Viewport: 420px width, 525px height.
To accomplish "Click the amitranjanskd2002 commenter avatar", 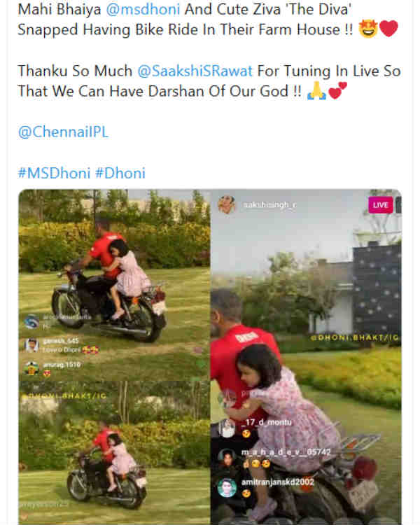I will tap(227, 487).
